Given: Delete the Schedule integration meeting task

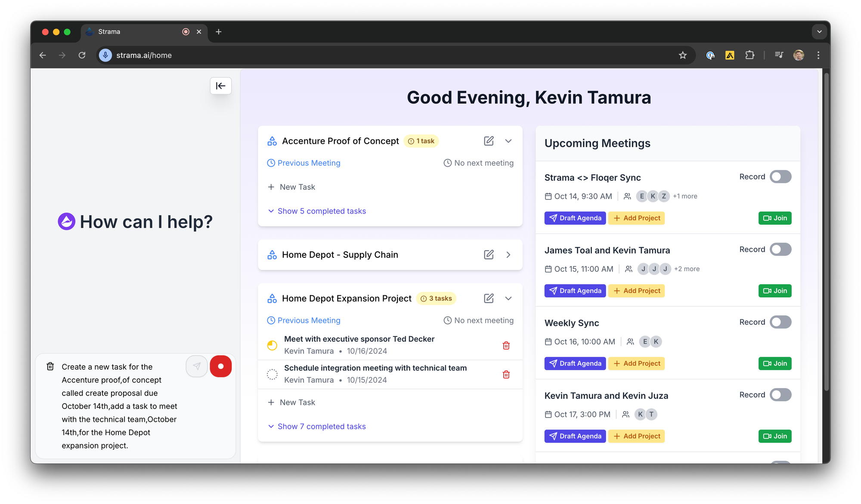Looking at the screenshot, I should [506, 374].
